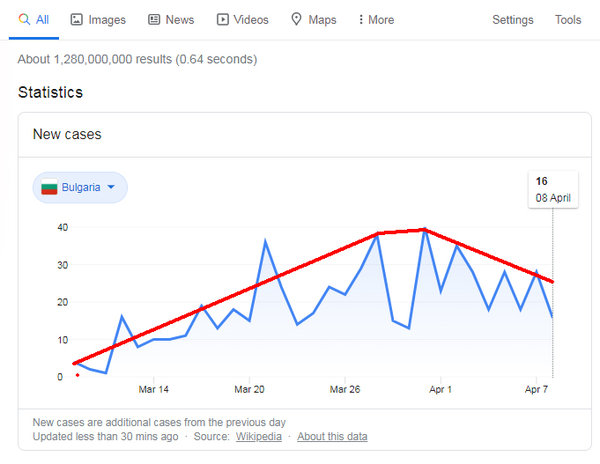
Task: Open search Settings
Action: [512, 20]
